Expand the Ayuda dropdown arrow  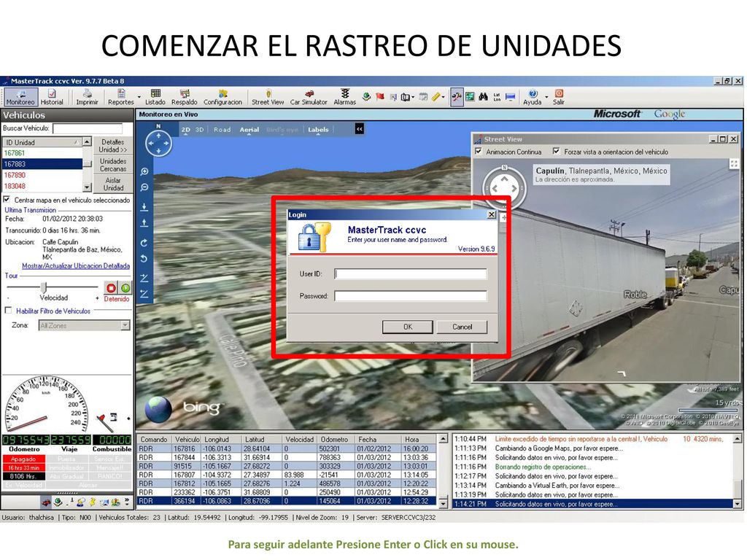(x=546, y=97)
